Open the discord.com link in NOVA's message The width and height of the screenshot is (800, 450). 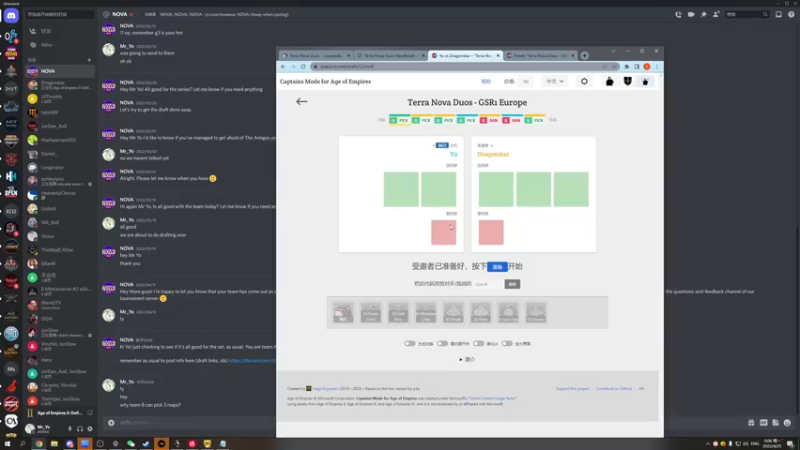click(x=252, y=360)
